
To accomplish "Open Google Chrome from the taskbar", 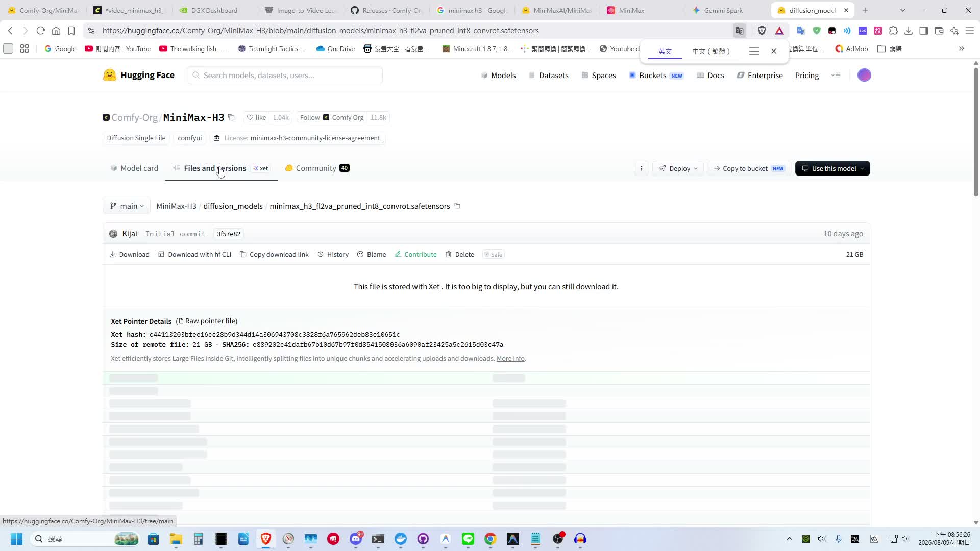I will point(491,539).
